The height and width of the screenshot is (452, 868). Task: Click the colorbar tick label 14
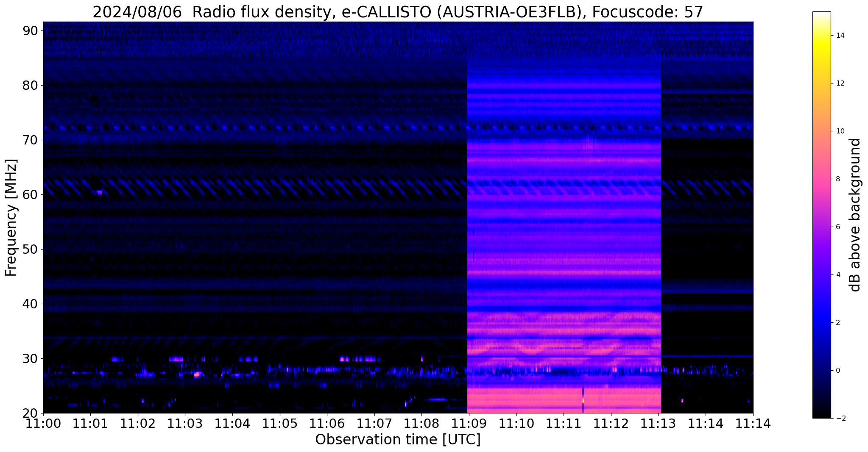pos(840,36)
